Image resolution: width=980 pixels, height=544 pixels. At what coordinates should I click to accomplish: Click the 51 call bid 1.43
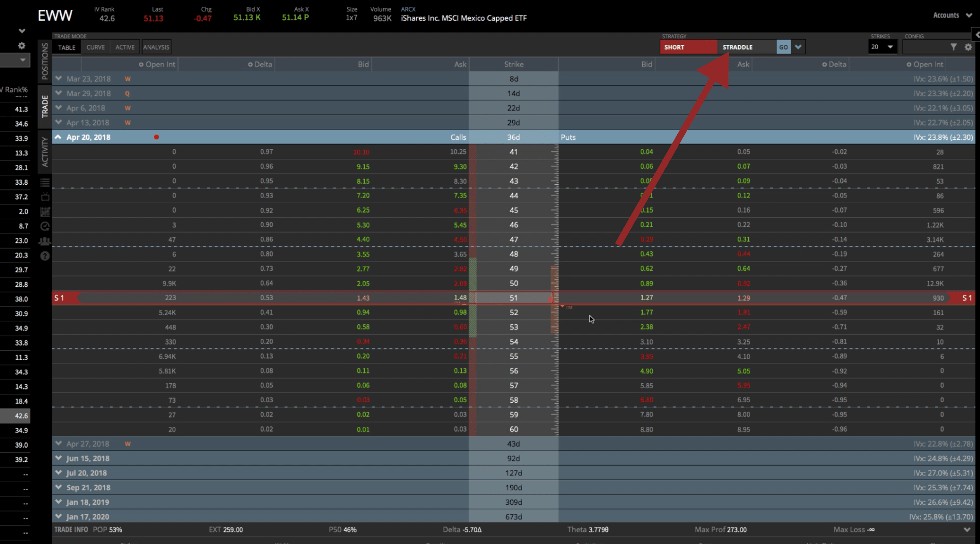pyautogui.click(x=363, y=298)
